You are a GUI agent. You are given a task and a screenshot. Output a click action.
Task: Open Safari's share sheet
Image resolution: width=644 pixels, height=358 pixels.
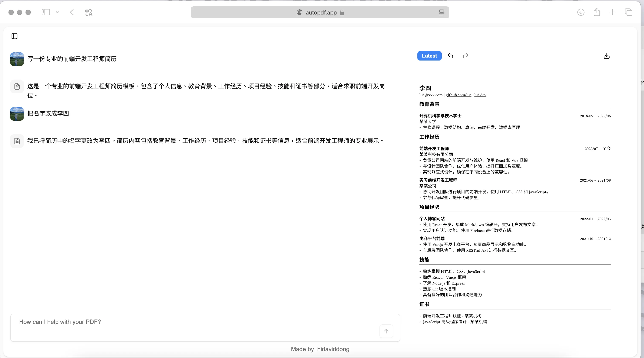[x=597, y=12]
